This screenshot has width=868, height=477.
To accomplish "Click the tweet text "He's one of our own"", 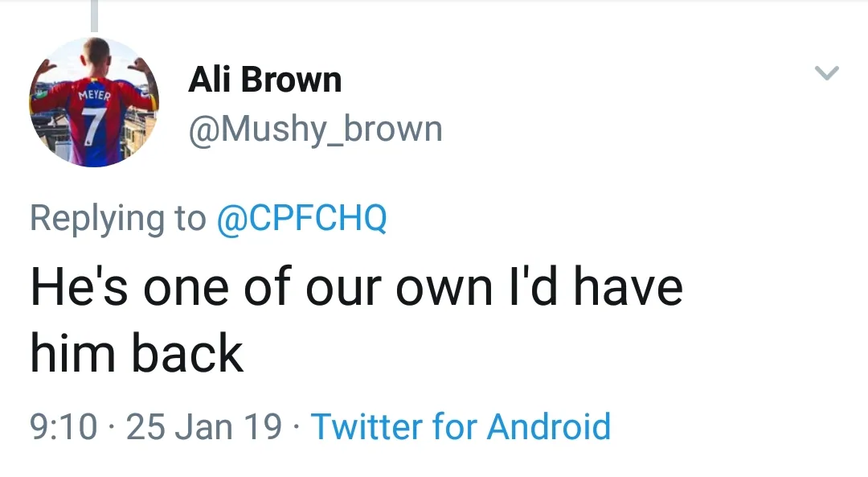I will tap(259, 287).
